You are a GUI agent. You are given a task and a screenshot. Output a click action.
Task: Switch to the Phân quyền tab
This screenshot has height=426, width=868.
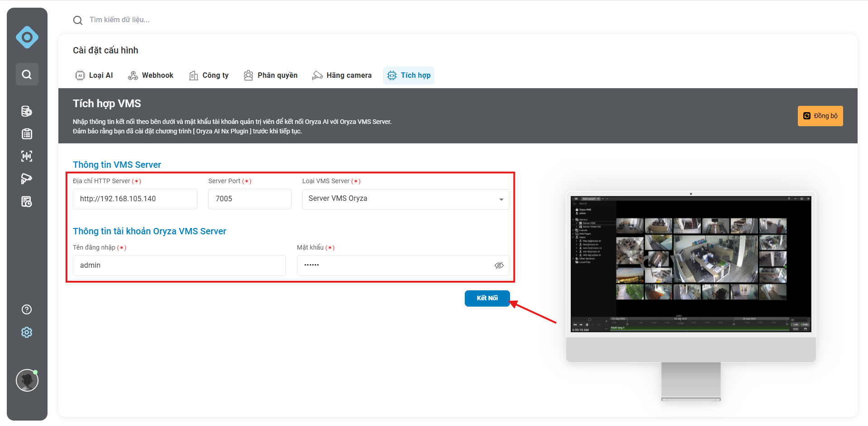[271, 76]
